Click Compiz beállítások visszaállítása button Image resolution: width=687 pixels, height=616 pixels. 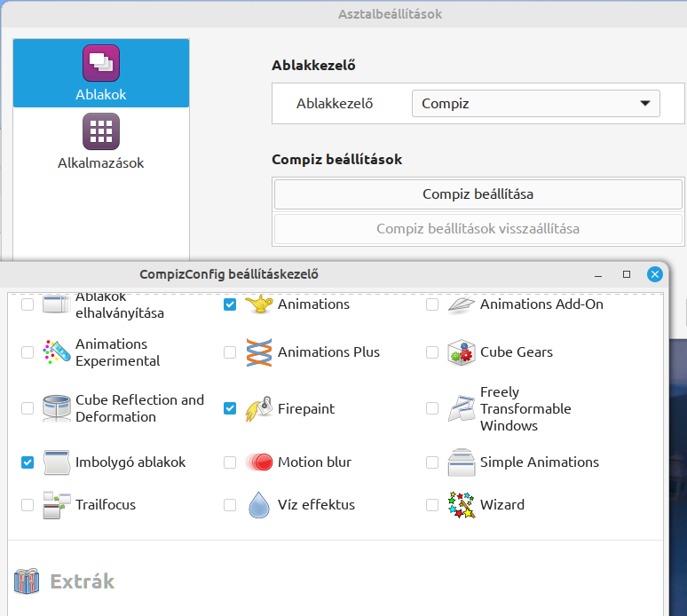[478, 229]
